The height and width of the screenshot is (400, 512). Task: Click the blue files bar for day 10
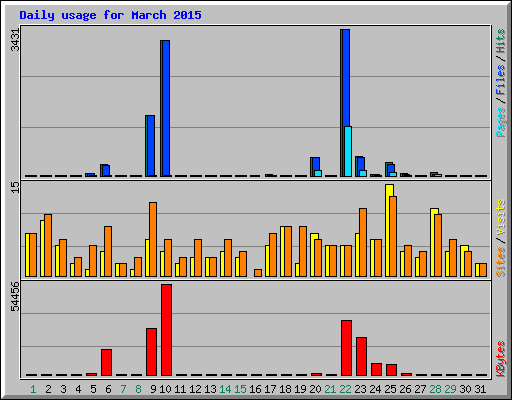pos(166,108)
